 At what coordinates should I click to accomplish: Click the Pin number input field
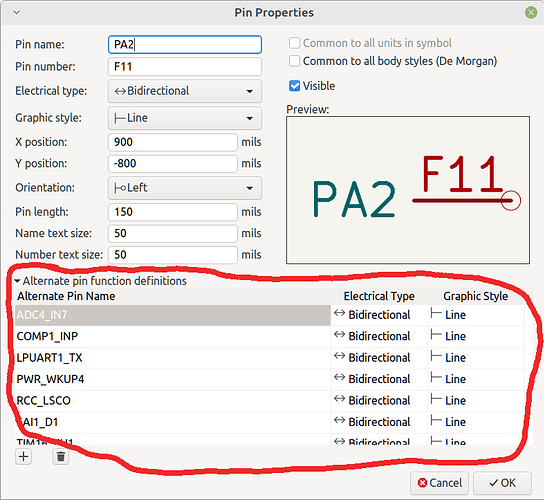(x=185, y=66)
